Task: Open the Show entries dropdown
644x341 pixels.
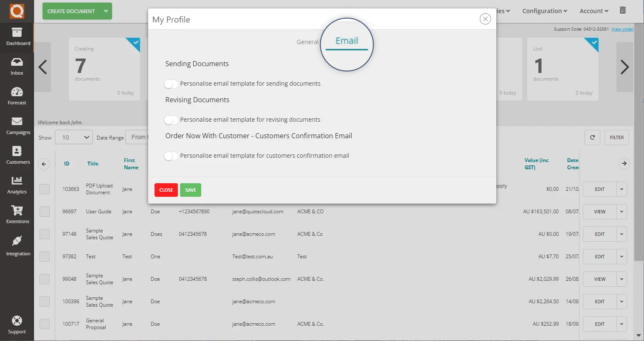Action: 73,137
